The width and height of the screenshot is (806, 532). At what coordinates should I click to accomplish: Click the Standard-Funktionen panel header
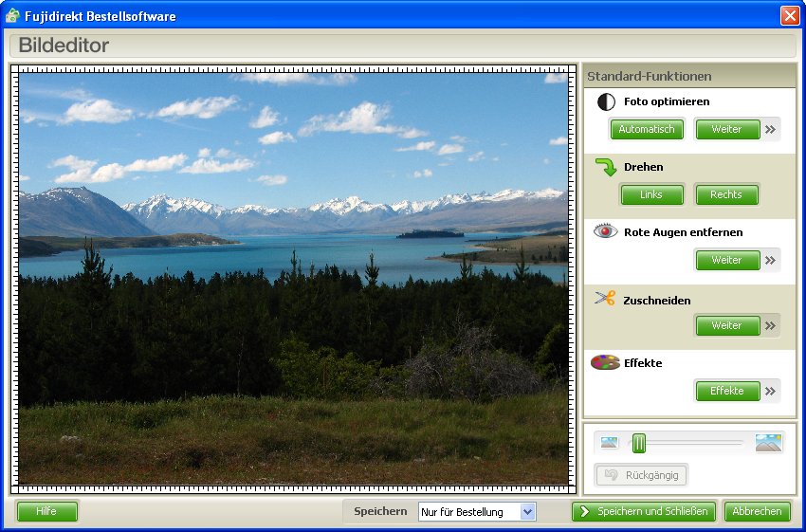click(x=689, y=76)
